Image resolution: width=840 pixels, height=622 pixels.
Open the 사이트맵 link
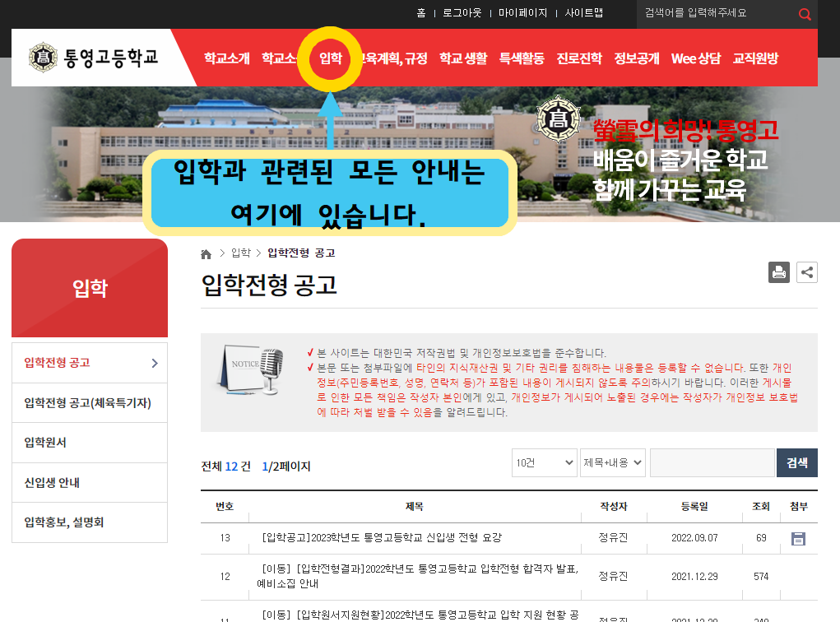tap(583, 13)
